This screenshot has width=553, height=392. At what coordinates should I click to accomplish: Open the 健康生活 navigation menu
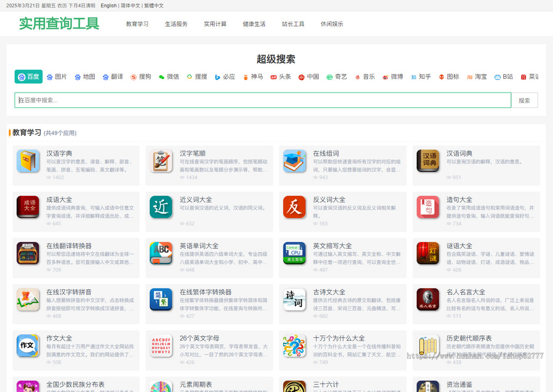[254, 24]
